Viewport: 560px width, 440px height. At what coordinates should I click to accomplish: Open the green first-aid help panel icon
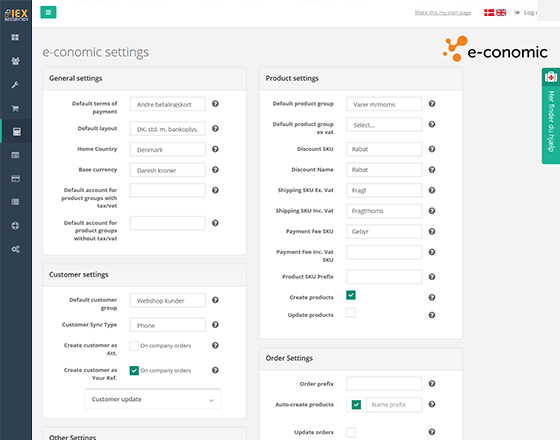(551, 76)
